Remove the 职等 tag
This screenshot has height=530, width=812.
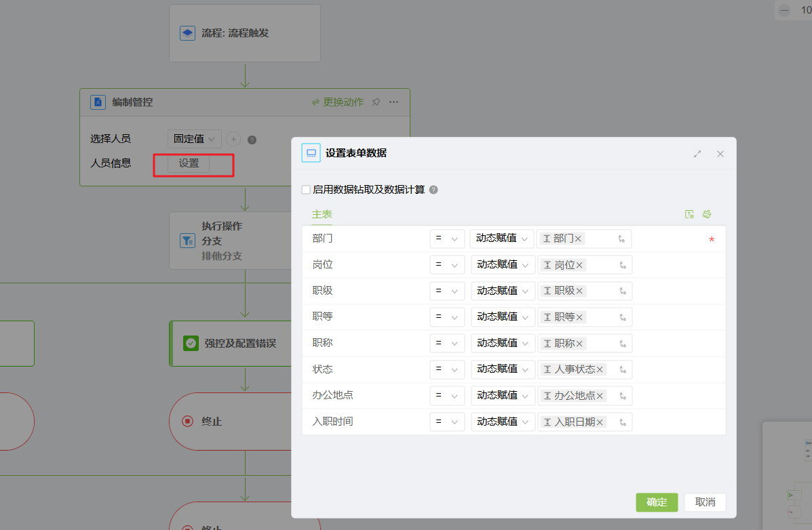[x=579, y=317]
